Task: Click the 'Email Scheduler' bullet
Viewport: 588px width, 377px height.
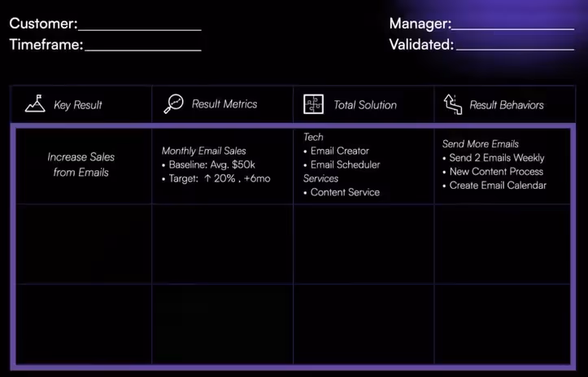Action: coord(342,164)
